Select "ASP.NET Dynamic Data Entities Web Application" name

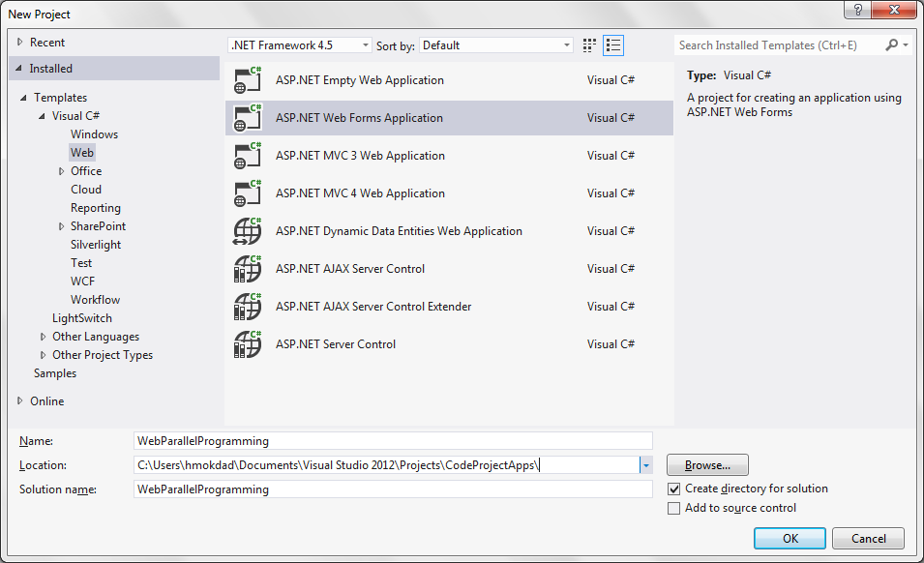pos(399,231)
